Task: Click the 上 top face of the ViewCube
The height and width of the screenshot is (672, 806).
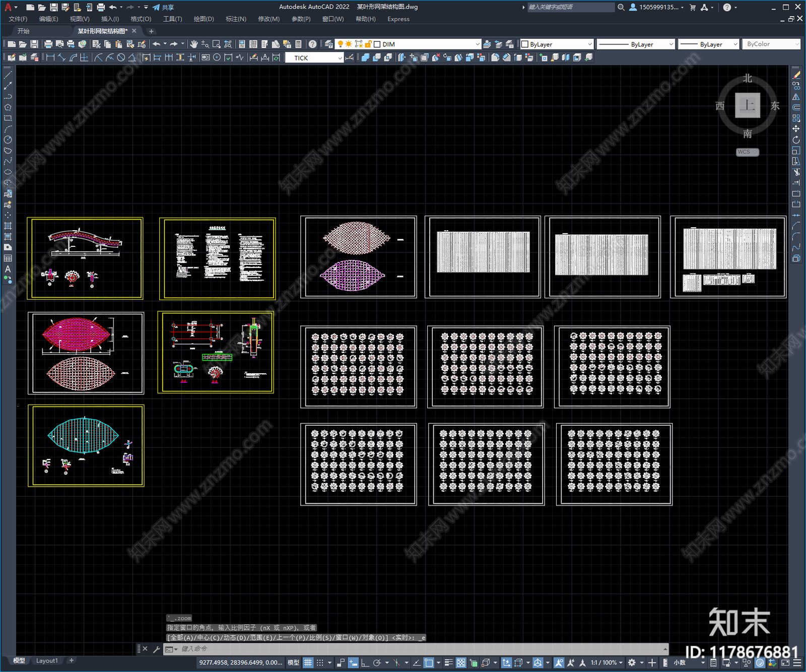Action: pos(747,105)
